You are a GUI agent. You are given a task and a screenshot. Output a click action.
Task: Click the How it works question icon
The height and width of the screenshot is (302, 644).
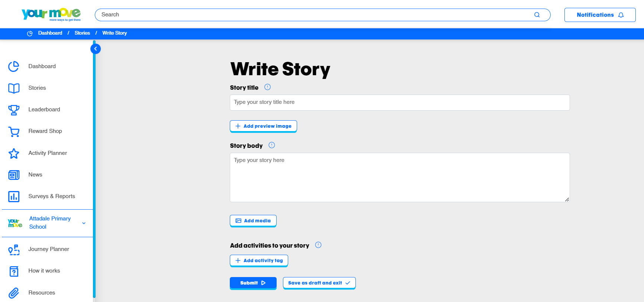14,271
